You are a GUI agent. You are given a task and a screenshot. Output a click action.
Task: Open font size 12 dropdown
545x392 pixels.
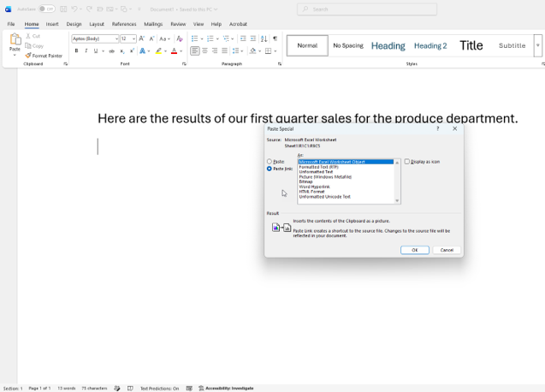tap(133, 39)
